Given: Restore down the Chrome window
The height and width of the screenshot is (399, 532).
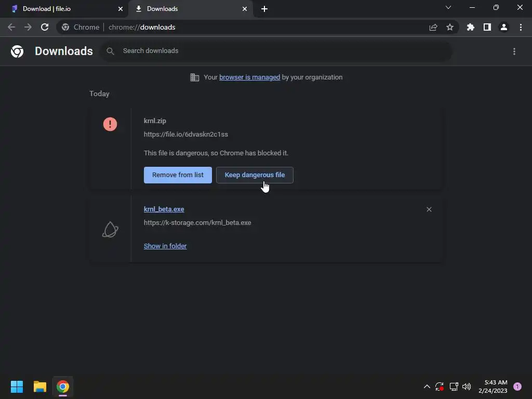Looking at the screenshot, I should click(x=496, y=7).
